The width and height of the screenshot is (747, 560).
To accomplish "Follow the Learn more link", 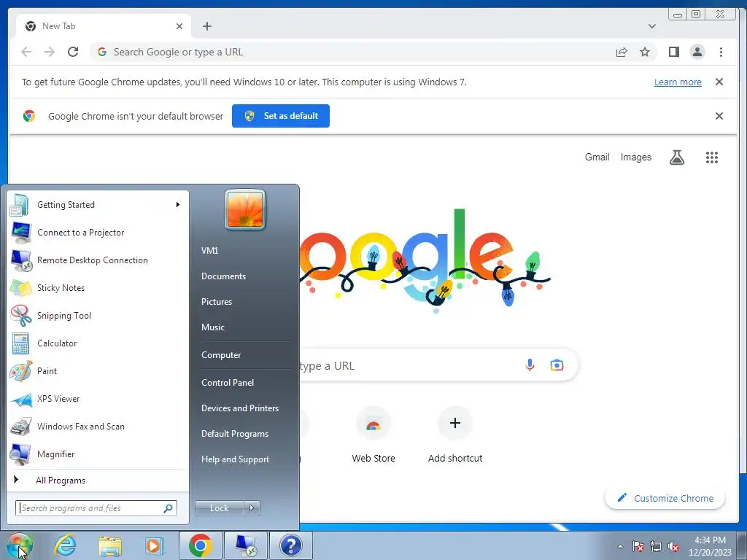I will pyautogui.click(x=678, y=82).
